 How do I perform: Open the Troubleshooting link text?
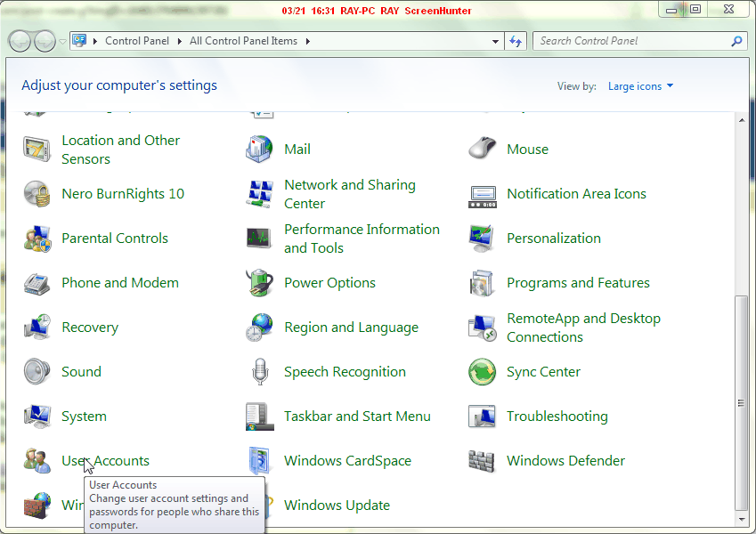point(557,417)
